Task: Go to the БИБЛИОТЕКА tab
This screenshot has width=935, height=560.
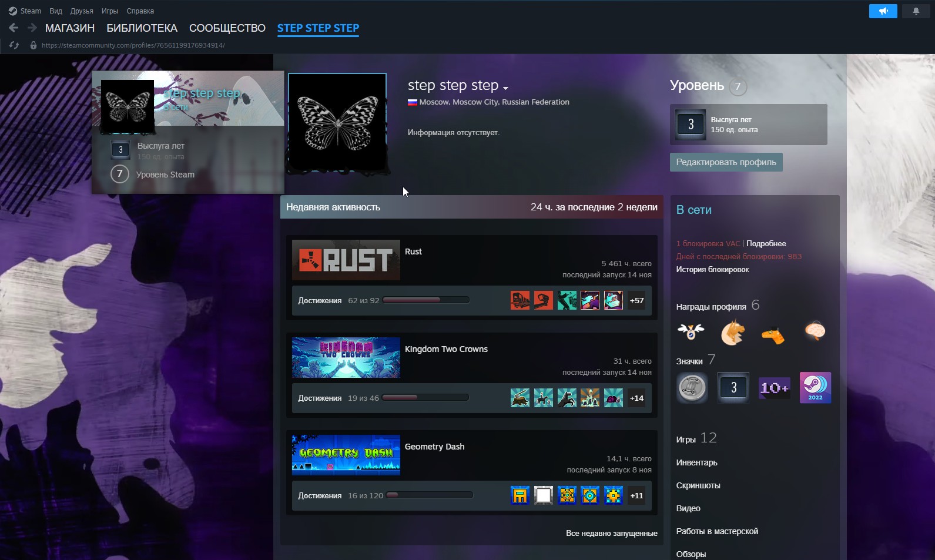Action: [x=142, y=28]
